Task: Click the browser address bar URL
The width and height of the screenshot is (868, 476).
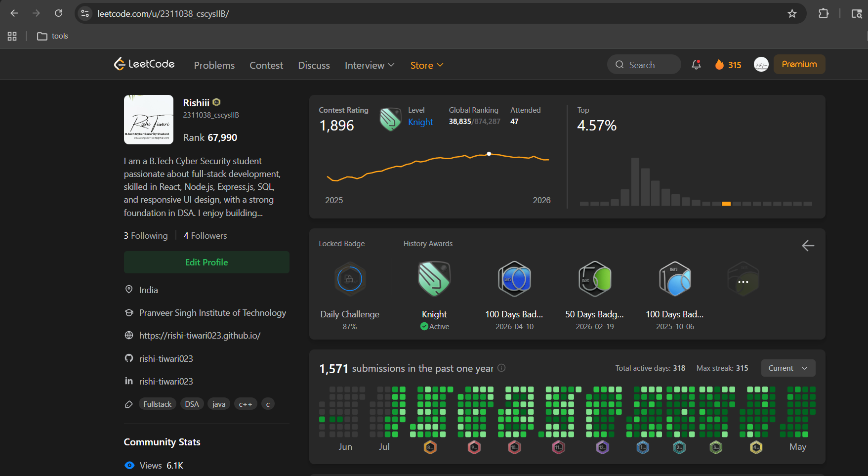Action: [x=163, y=13]
